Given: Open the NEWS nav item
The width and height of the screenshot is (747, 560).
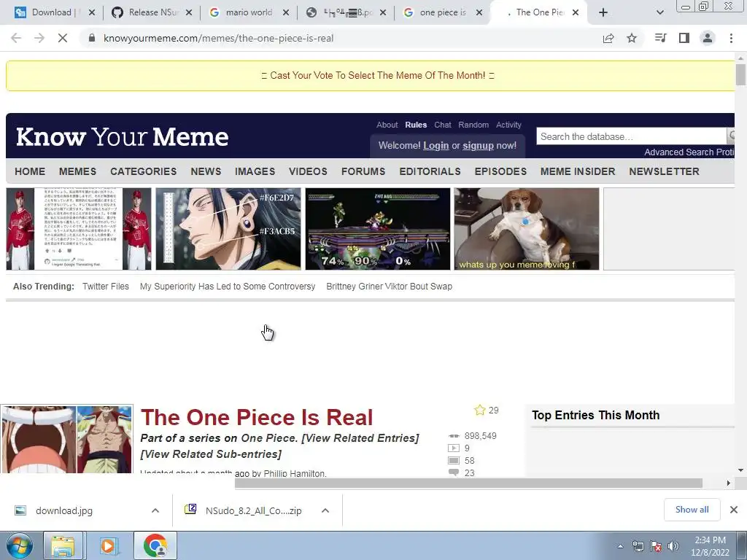Looking at the screenshot, I should coord(206,171).
